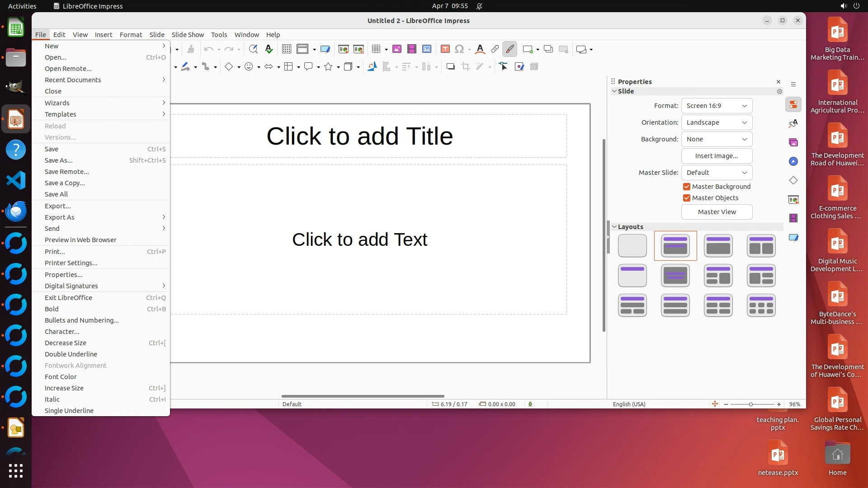Collapse the Layouts section expander
Image resolution: width=868 pixels, height=488 pixels.
click(x=614, y=227)
